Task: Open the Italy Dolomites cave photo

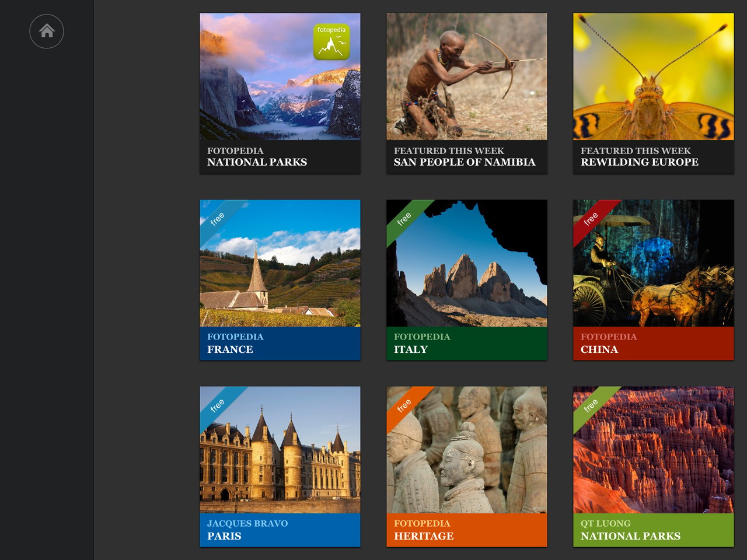Action: [x=467, y=263]
